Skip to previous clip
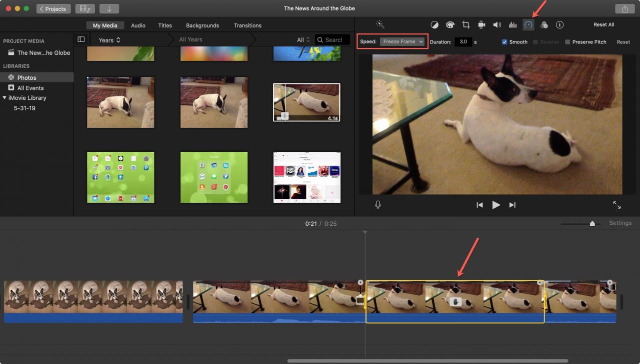The image size is (640, 364). [x=479, y=205]
